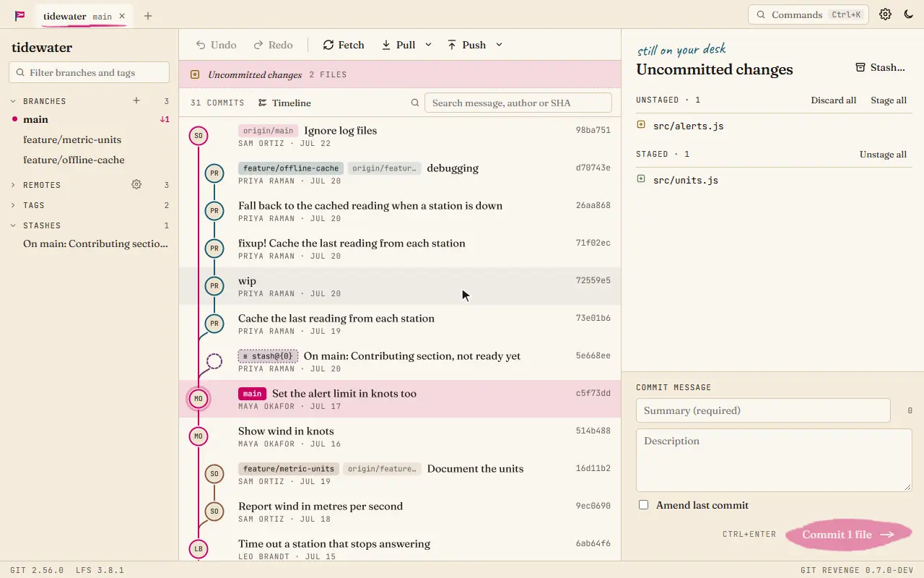The width and height of the screenshot is (924, 578).
Task: Open a new tab with plus icon
Action: pos(148,16)
